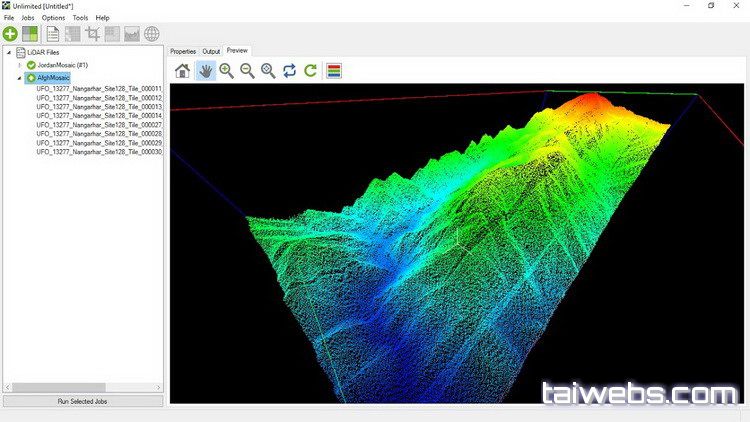Click the horizontal scrollbar under file tree

coord(83,386)
